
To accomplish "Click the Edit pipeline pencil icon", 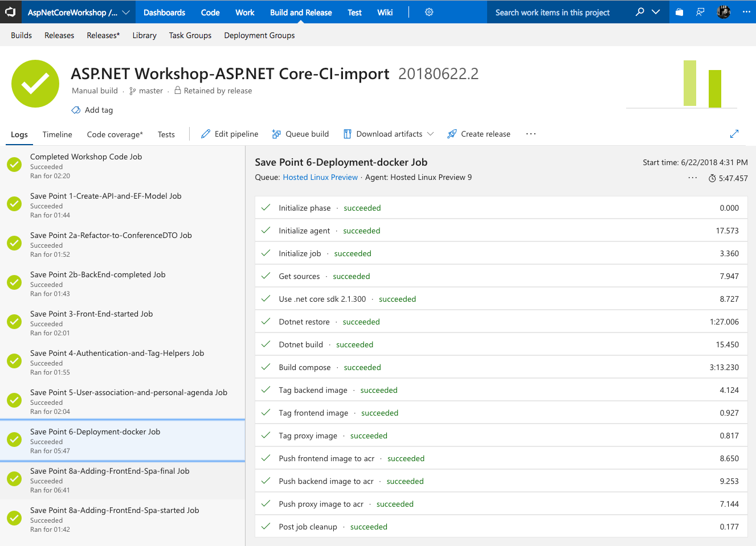I will point(206,134).
